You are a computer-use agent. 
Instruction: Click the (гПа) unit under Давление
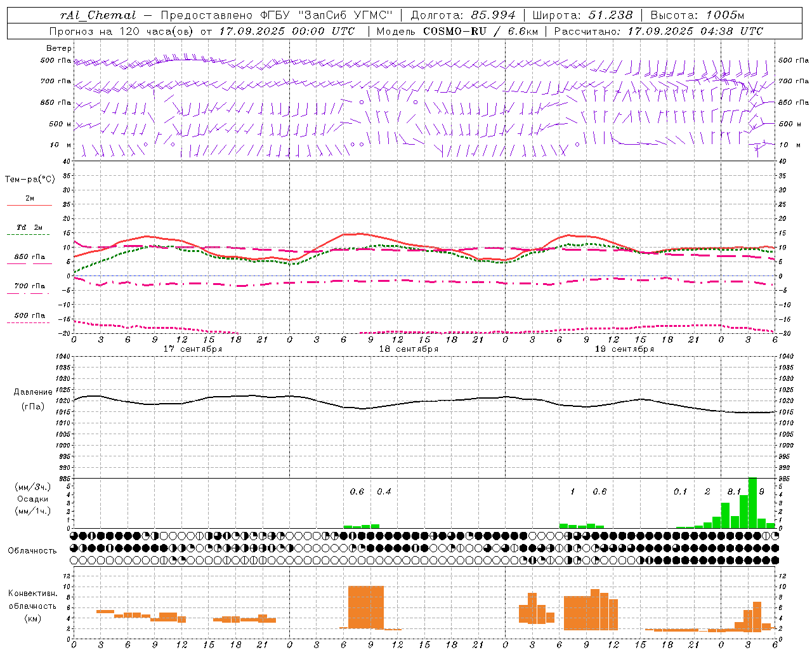pyautogui.click(x=33, y=406)
